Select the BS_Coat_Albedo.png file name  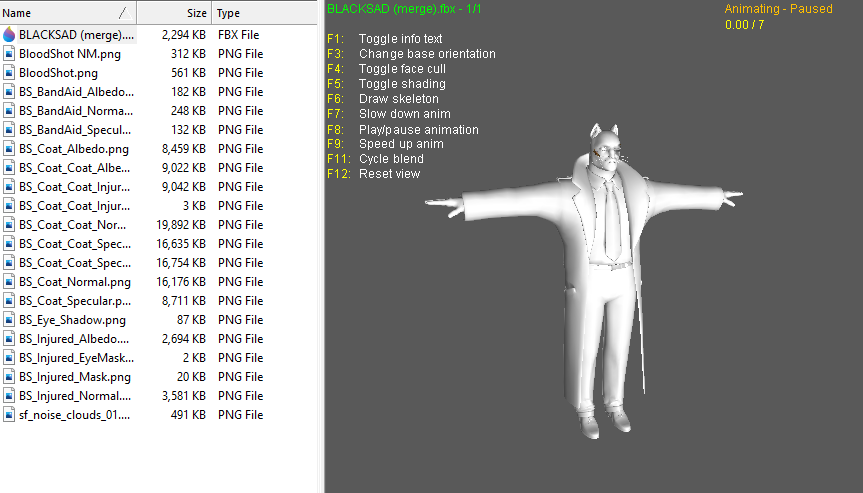coord(74,149)
